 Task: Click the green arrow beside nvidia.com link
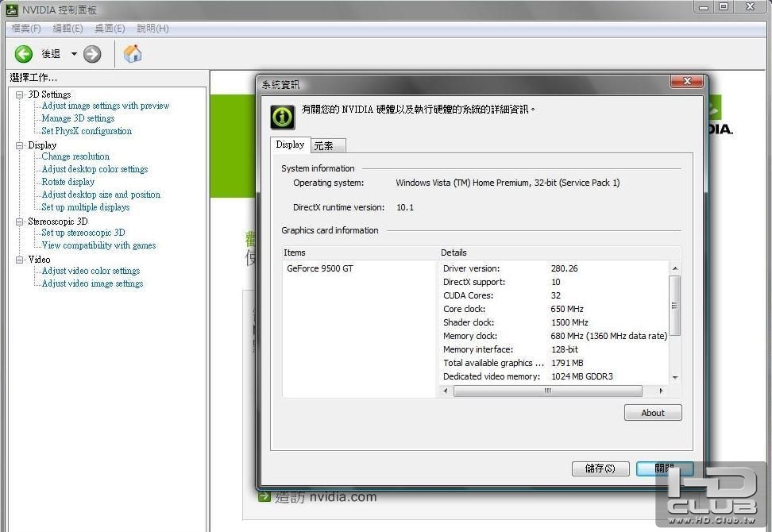tap(264, 495)
